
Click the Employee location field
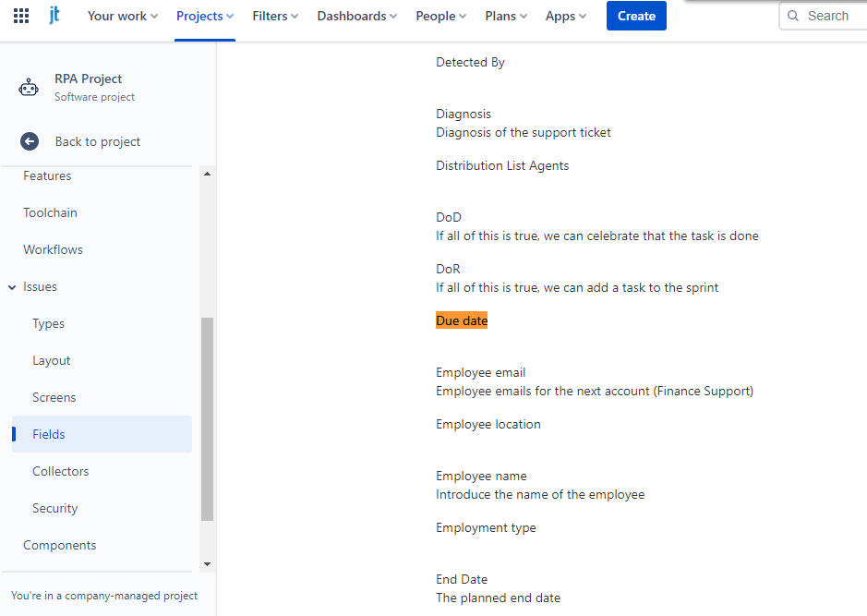[x=488, y=424]
